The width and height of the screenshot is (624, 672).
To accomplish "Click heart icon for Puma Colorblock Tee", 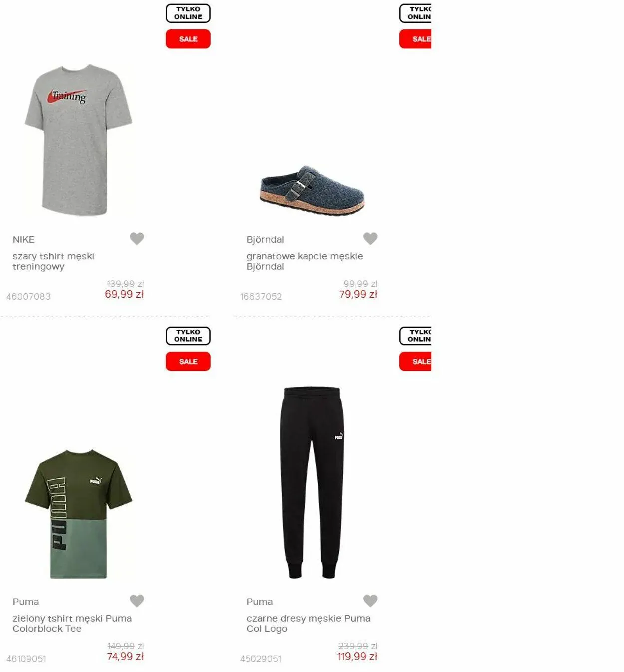I will tap(137, 601).
